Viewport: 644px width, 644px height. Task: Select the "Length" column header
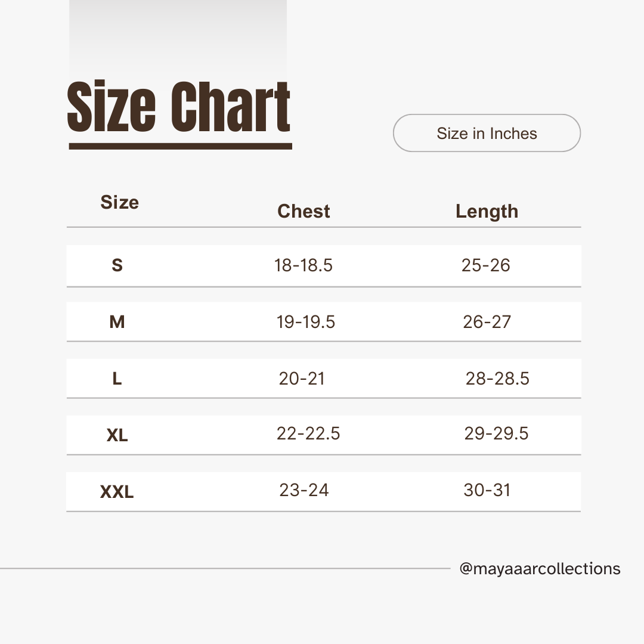pos(487,212)
